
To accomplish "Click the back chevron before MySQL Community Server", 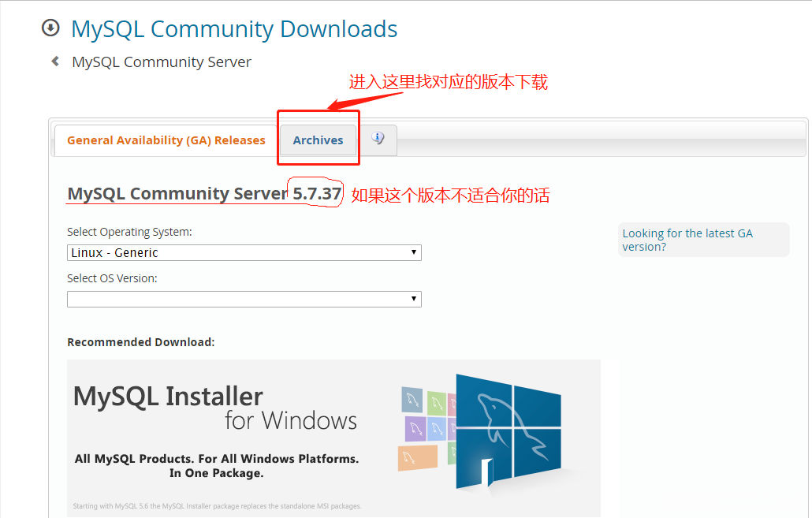I will click(55, 61).
